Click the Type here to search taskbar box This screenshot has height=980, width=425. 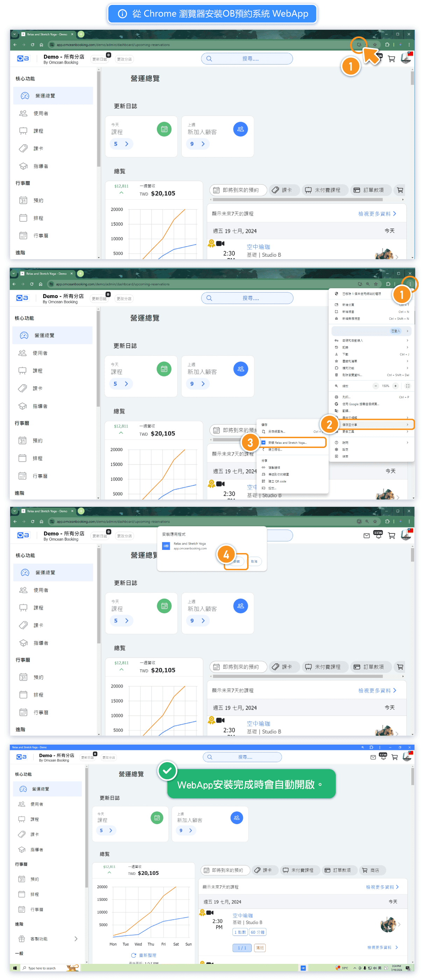tap(42, 968)
